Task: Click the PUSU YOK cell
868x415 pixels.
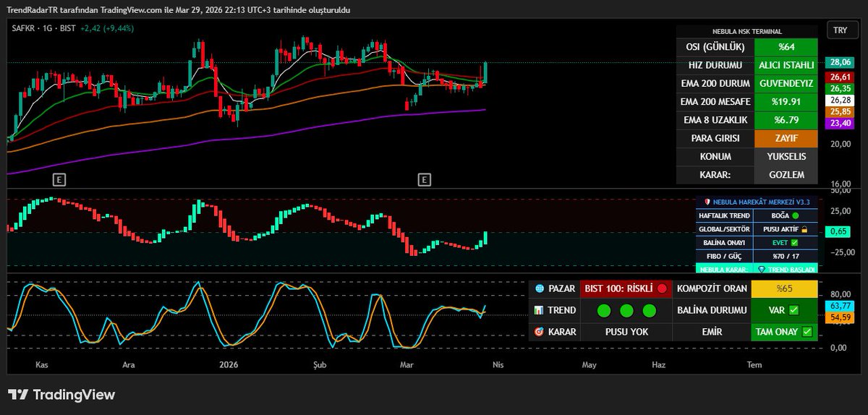Action: [626, 332]
